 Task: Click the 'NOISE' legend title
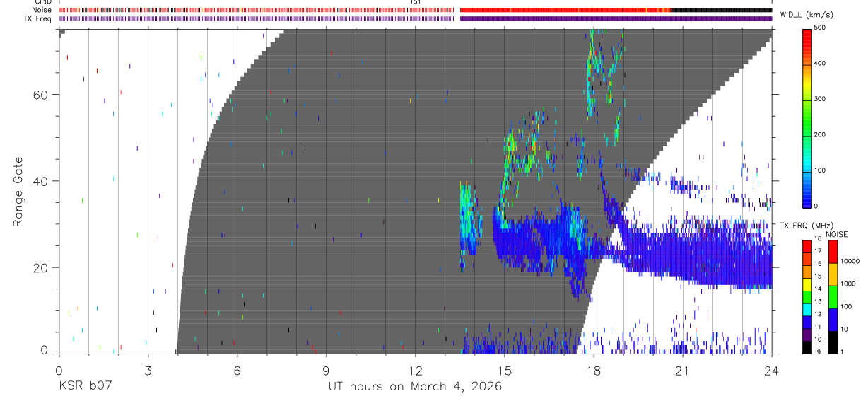click(836, 235)
